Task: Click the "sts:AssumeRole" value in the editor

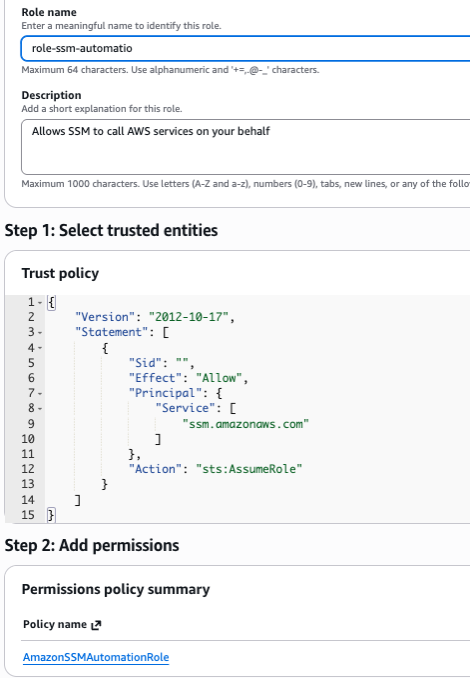Action: [249, 469]
